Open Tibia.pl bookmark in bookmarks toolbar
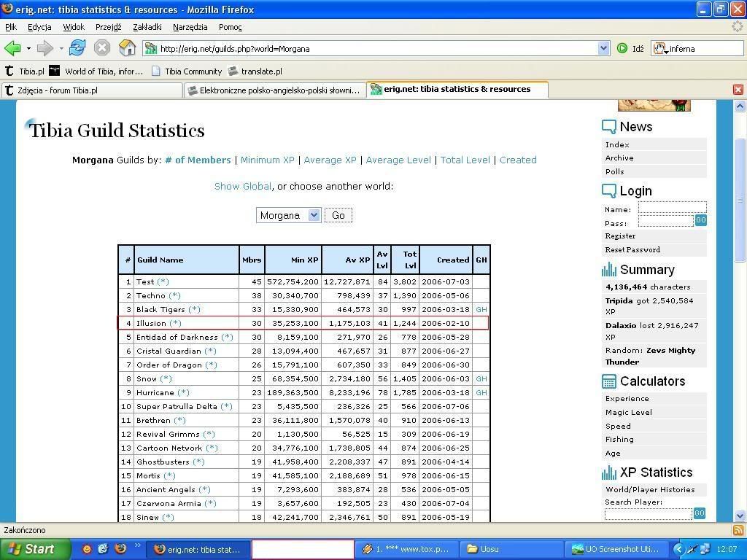 pyautogui.click(x=24, y=71)
